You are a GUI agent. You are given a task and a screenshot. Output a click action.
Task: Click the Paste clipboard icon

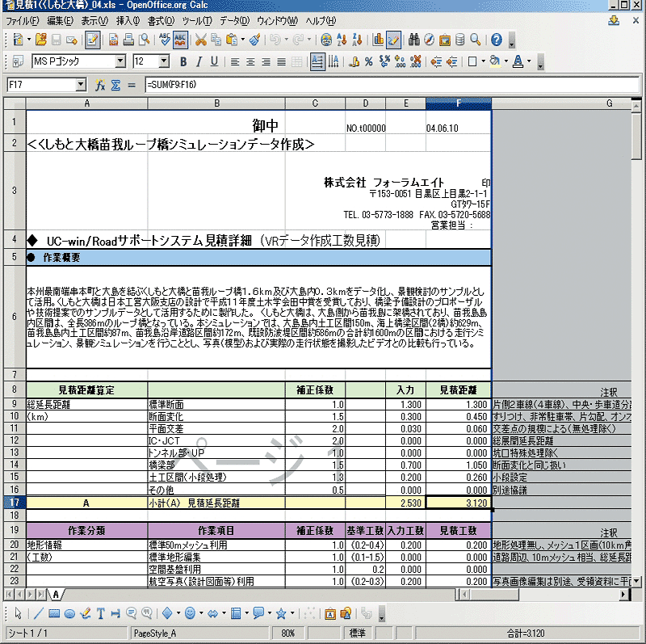coord(232,40)
